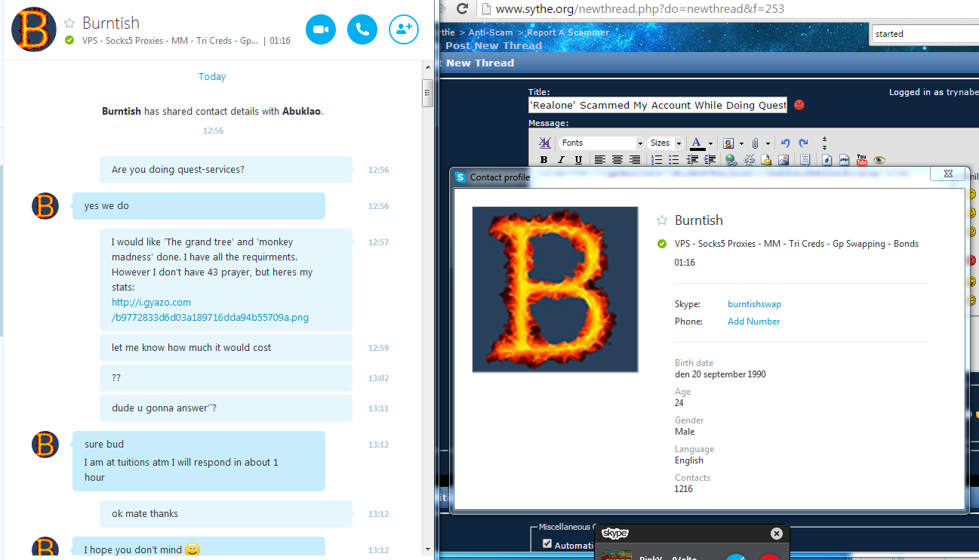Toggle italic formatting
The height and width of the screenshot is (560, 979).
561,160
